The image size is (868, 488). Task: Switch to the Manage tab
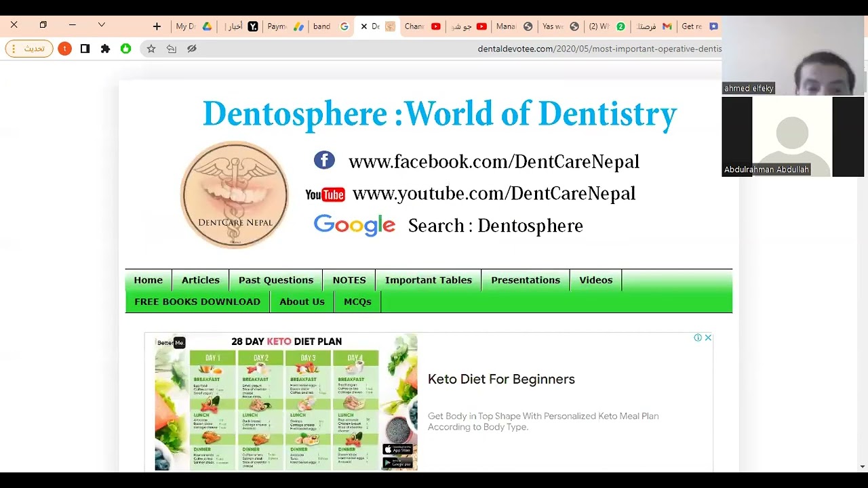(x=514, y=26)
